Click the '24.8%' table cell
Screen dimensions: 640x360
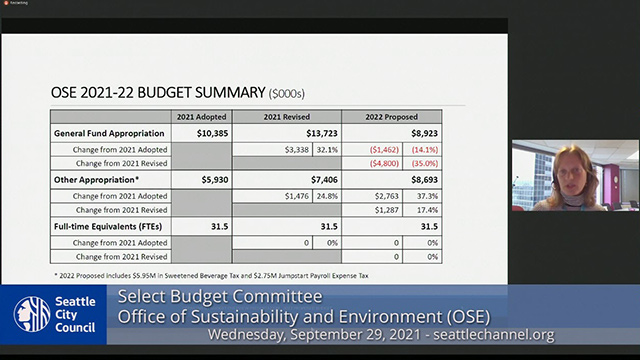coord(327,196)
